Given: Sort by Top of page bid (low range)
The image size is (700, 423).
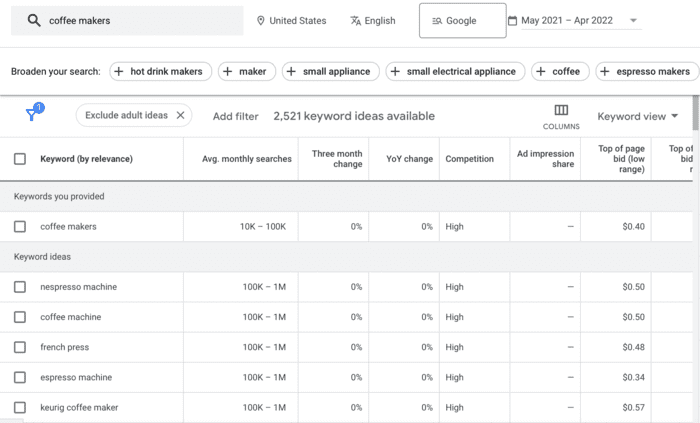Looking at the screenshot, I should (x=621, y=159).
